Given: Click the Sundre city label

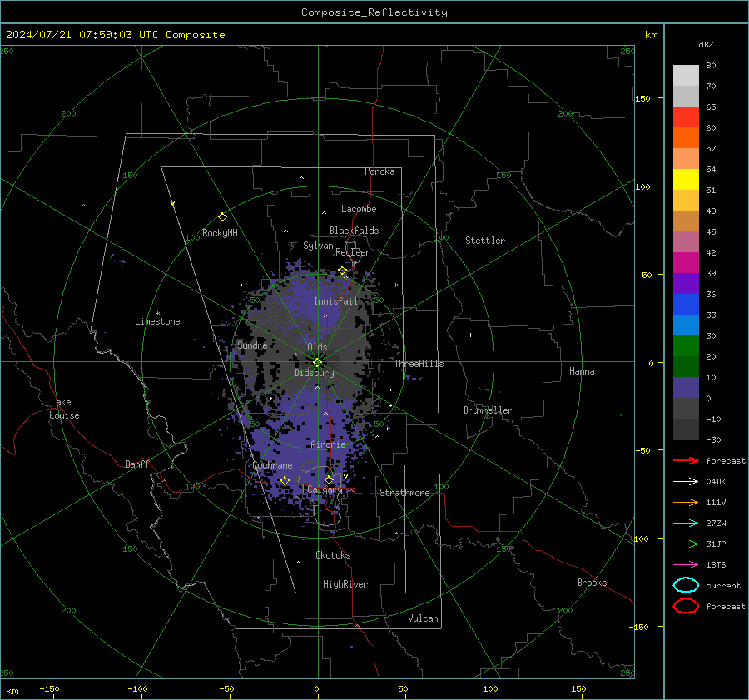Looking at the screenshot, I should click(252, 345).
